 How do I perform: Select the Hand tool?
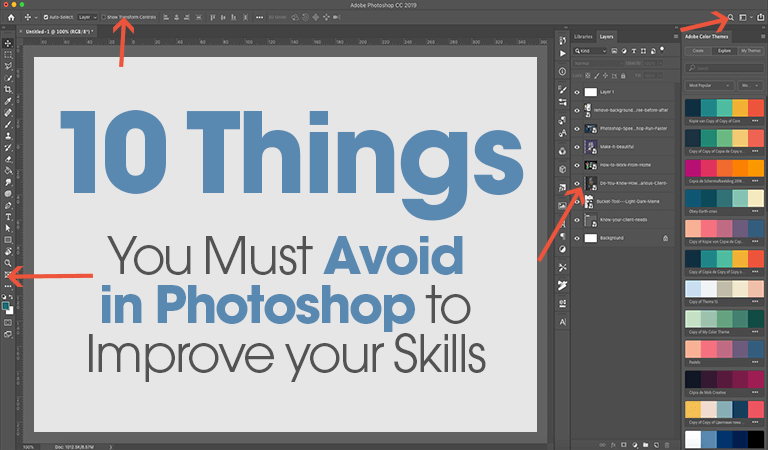click(x=8, y=251)
